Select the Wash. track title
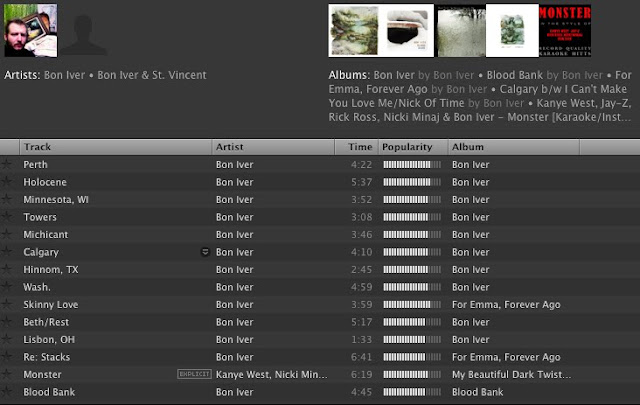 click(37, 287)
